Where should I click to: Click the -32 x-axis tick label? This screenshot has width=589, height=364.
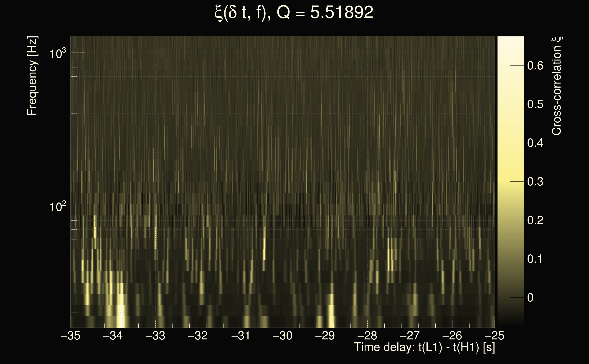pyautogui.click(x=198, y=336)
